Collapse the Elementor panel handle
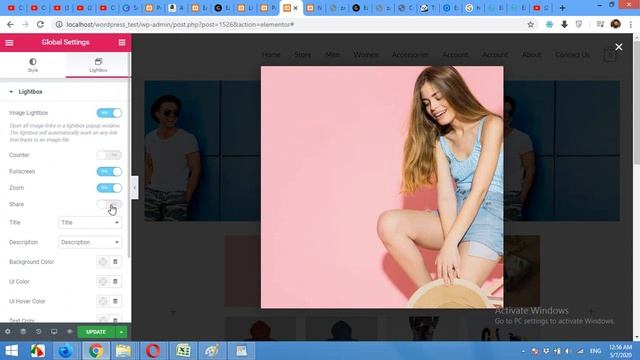 134,187
